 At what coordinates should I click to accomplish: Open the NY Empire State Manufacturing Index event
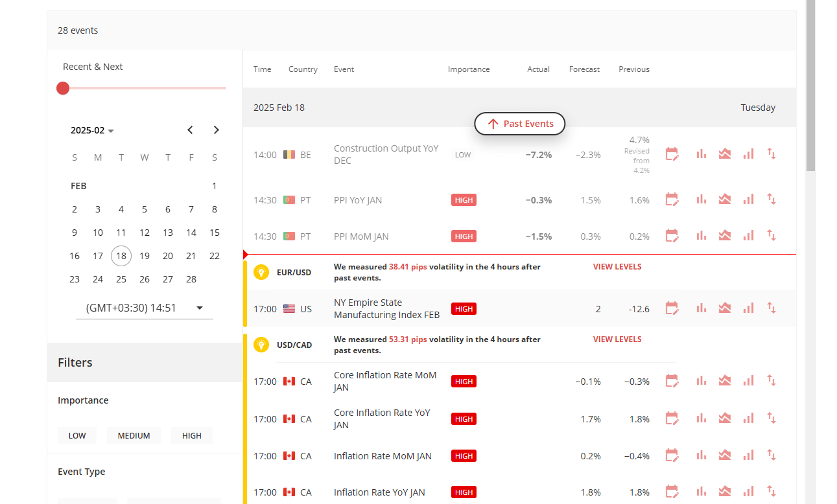pos(387,308)
